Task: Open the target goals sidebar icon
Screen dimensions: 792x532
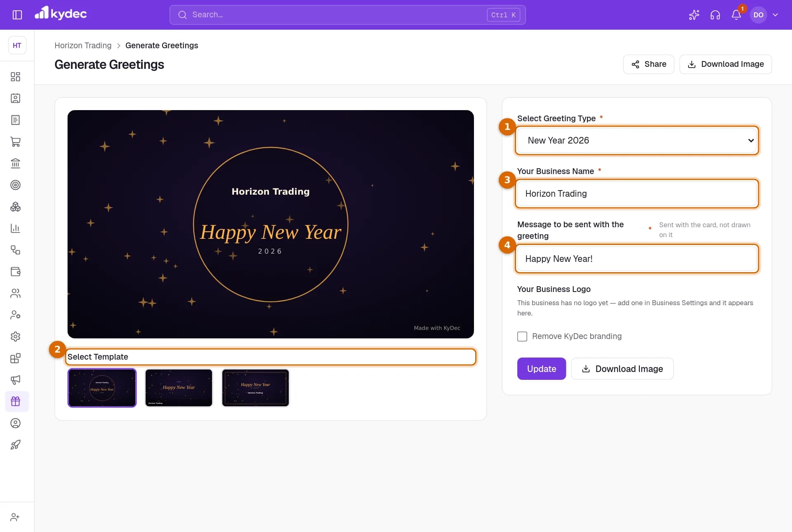Action: point(15,185)
